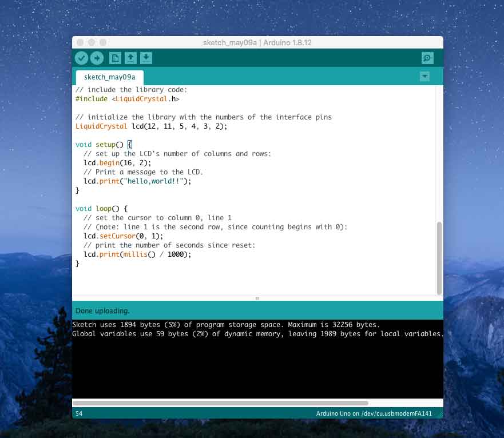Viewport: 504px width, 438px height.
Task: Click the line number 54 in footer
Action: [79, 413]
